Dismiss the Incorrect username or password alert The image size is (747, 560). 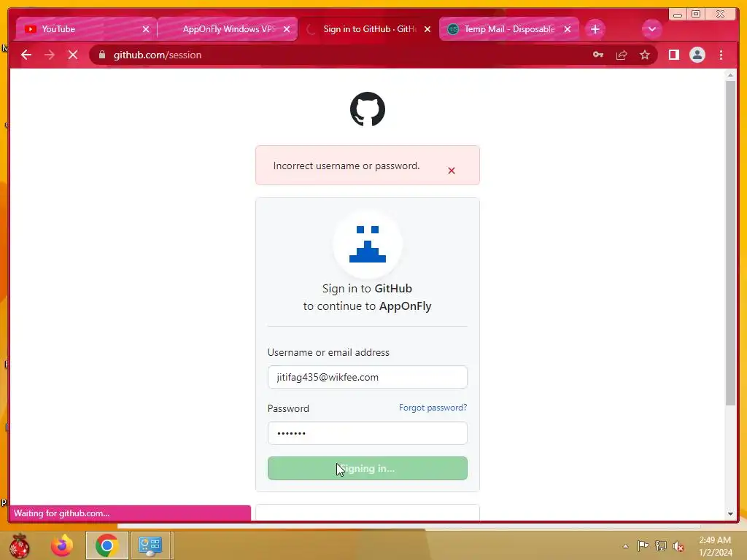point(452,171)
